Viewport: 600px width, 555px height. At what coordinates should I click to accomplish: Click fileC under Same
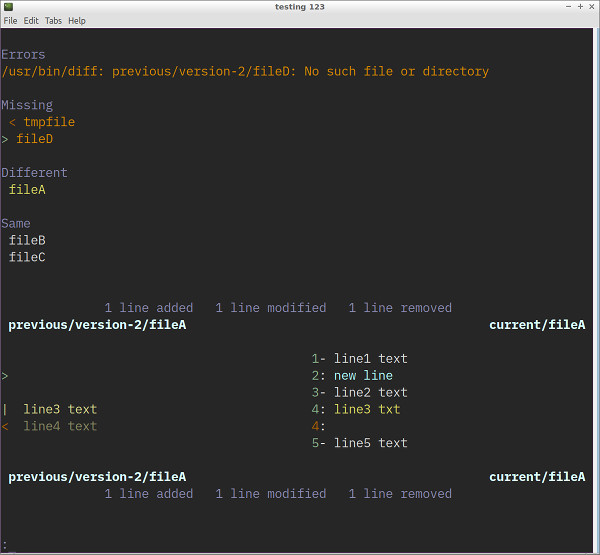(x=27, y=257)
